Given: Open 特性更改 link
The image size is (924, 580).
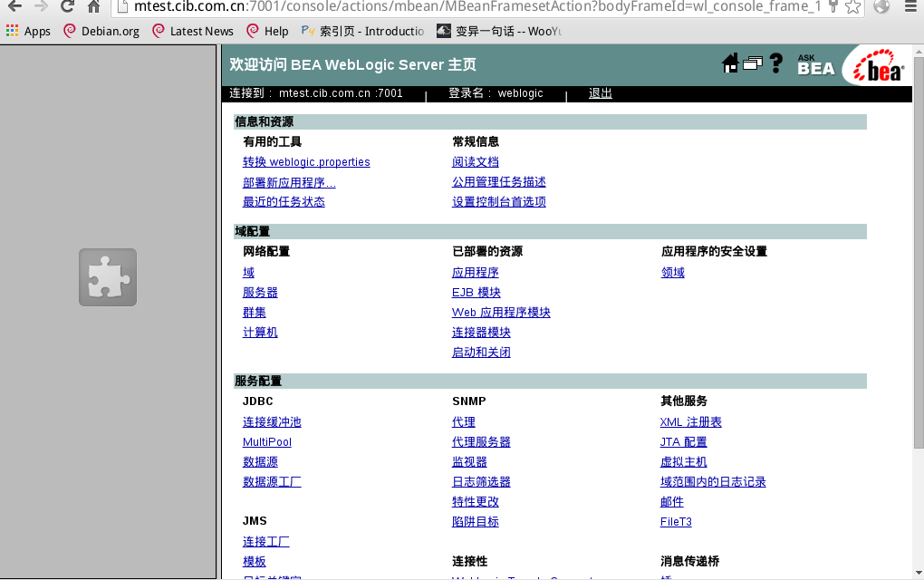Looking at the screenshot, I should pos(475,501).
